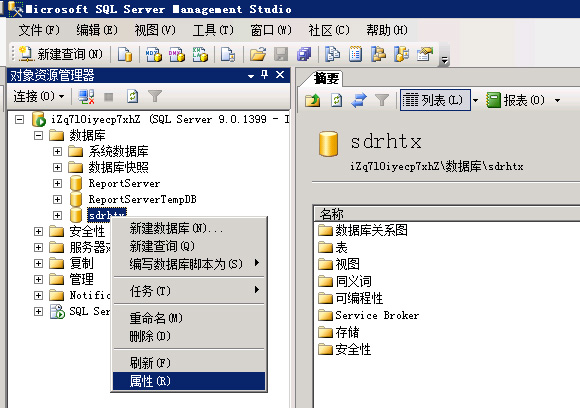The image size is (580, 408).
Task: Expand the sdrhtx database node
Action: pyautogui.click(x=57, y=215)
